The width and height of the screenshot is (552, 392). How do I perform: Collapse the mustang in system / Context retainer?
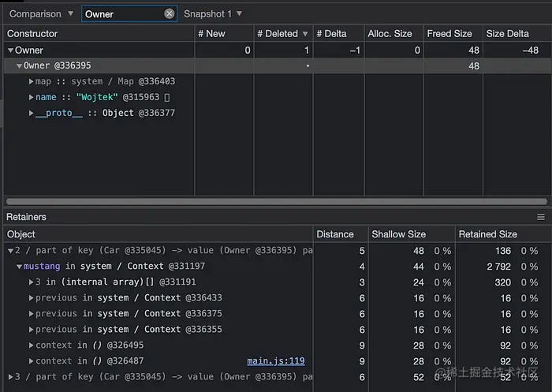point(20,267)
